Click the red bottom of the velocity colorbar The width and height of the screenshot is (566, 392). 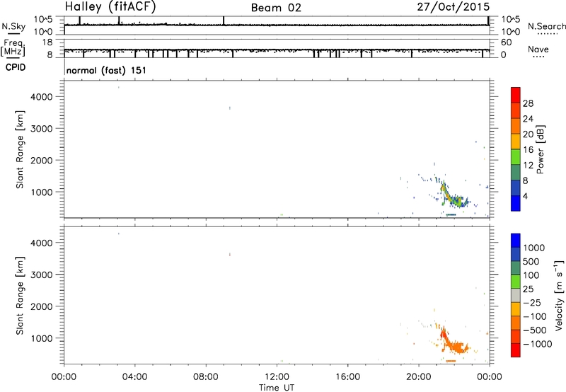[x=516, y=350]
